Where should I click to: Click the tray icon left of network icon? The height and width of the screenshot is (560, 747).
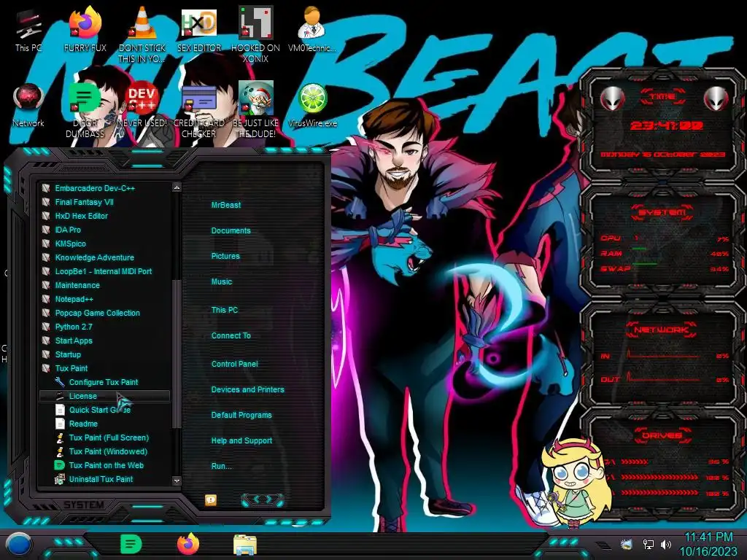pos(626,544)
